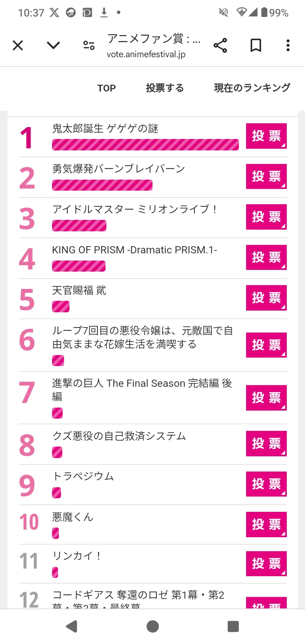Close the browser custom tab
The width and height of the screenshot is (305, 644).
point(18,45)
